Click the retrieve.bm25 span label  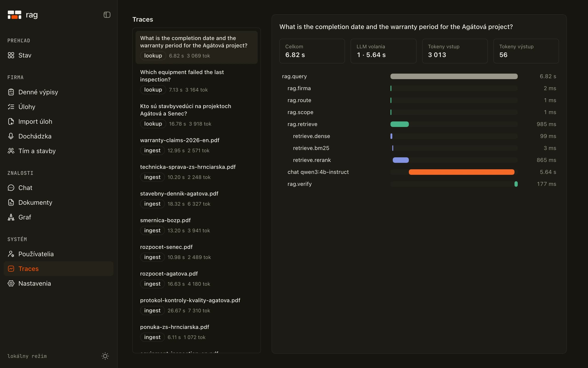(x=311, y=148)
